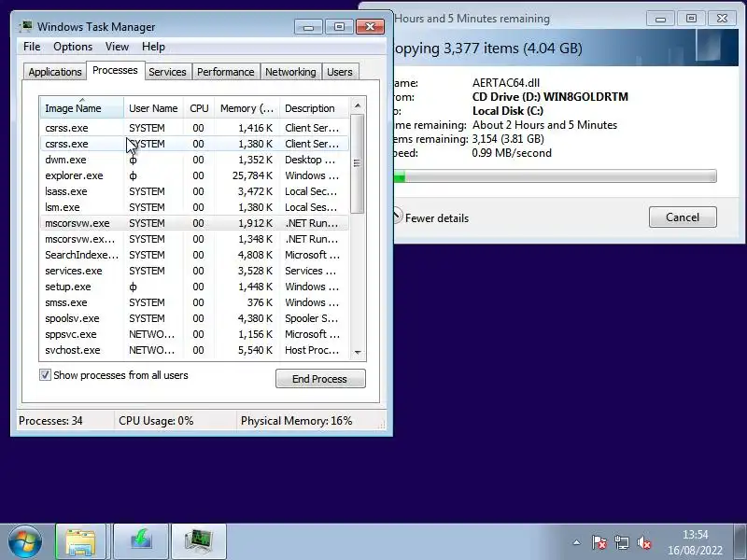Select the svchost.exe process row
Screen dimensions: 747x560
[x=194, y=350]
